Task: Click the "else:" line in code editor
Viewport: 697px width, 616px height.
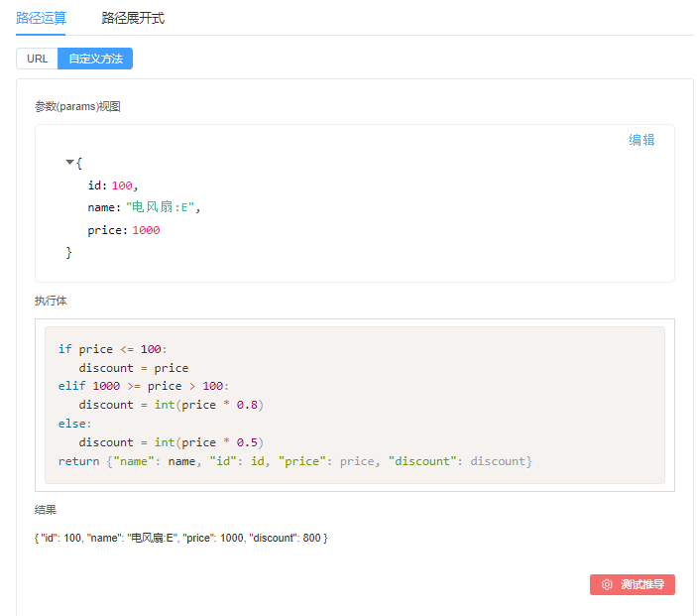Action: pyautogui.click(x=74, y=424)
